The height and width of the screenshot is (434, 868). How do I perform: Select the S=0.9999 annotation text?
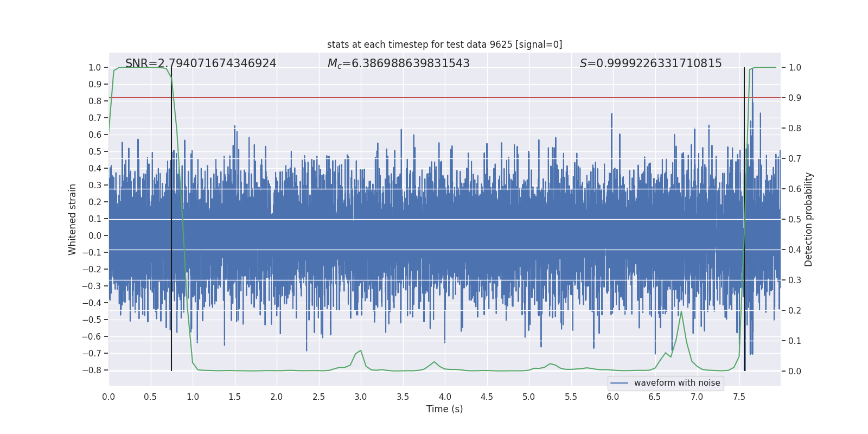click(x=650, y=63)
